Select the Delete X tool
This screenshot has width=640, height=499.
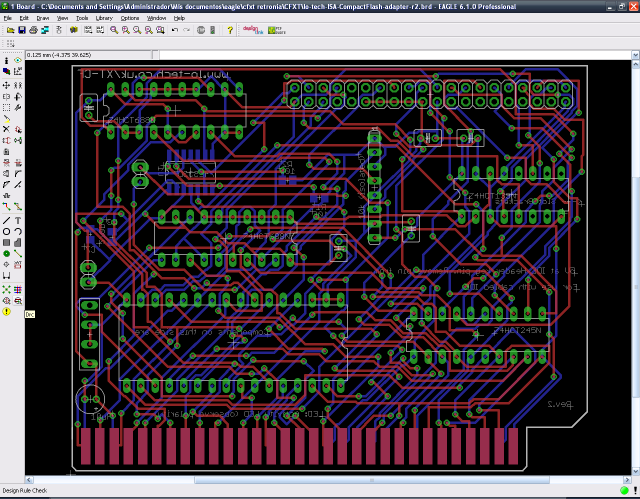click(6, 130)
